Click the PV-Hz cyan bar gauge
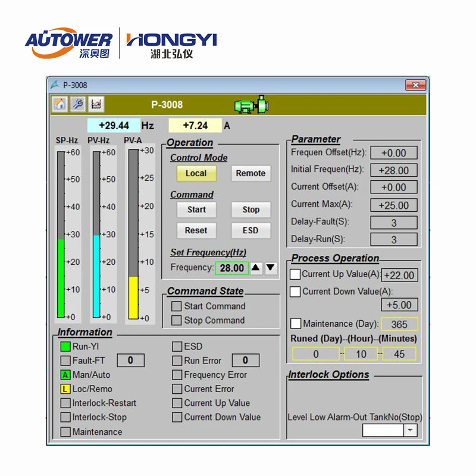The height and width of the screenshot is (476, 476). pyautogui.click(x=96, y=234)
